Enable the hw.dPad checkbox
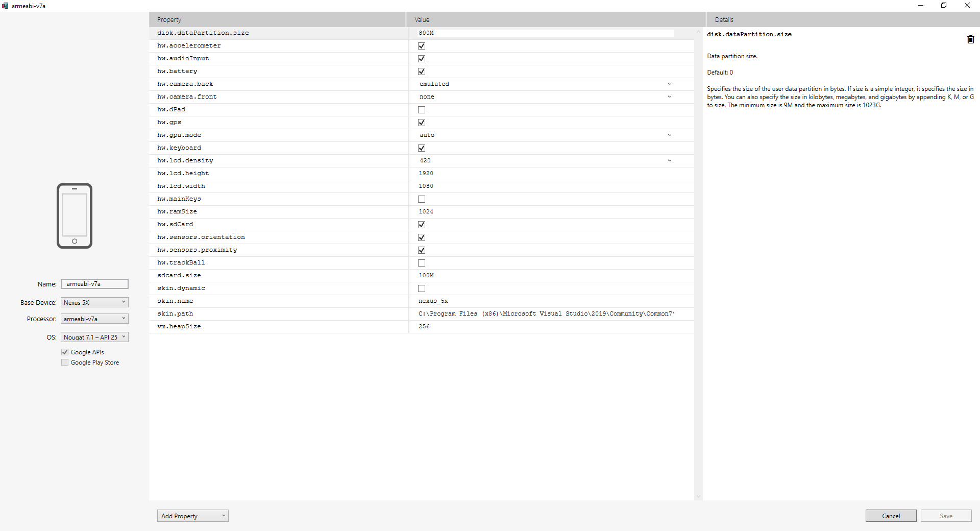 pos(422,110)
